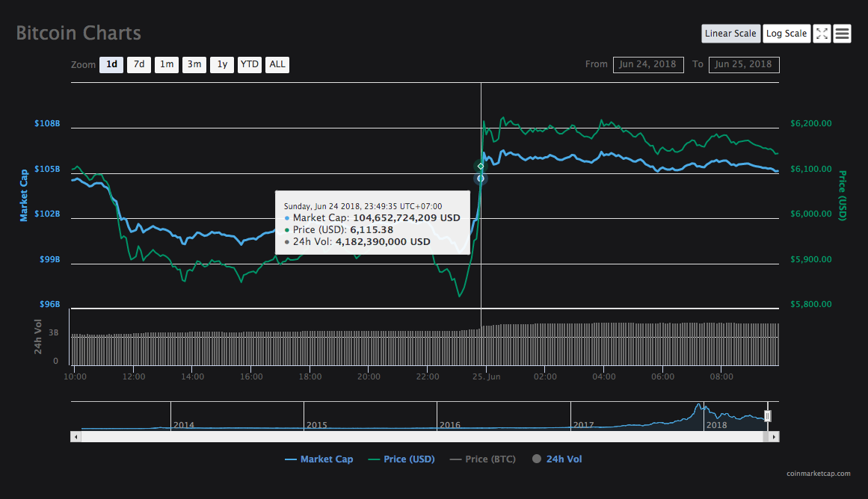Click the $108B market cap axis label
The width and height of the screenshot is (868, 499).
(47, 123)
